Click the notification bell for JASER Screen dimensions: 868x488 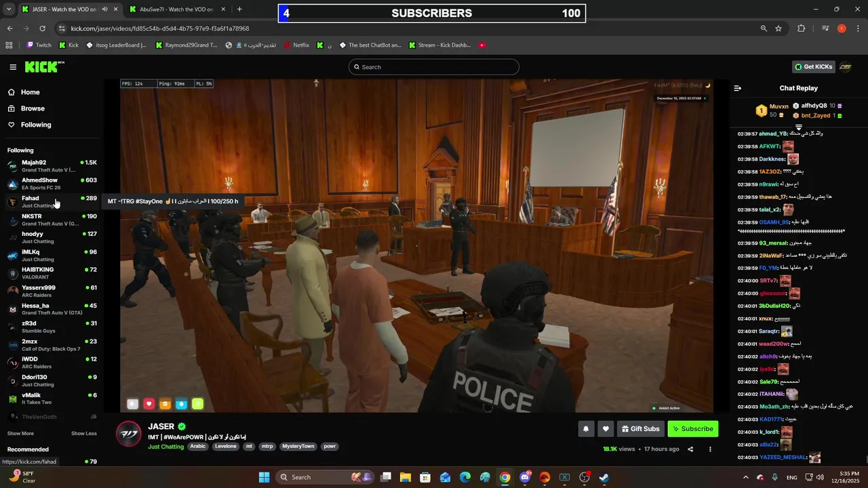[586, 429]
